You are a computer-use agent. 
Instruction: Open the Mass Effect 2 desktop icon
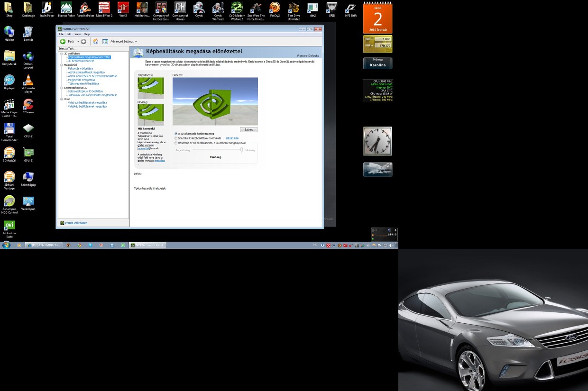click(104, 9)
